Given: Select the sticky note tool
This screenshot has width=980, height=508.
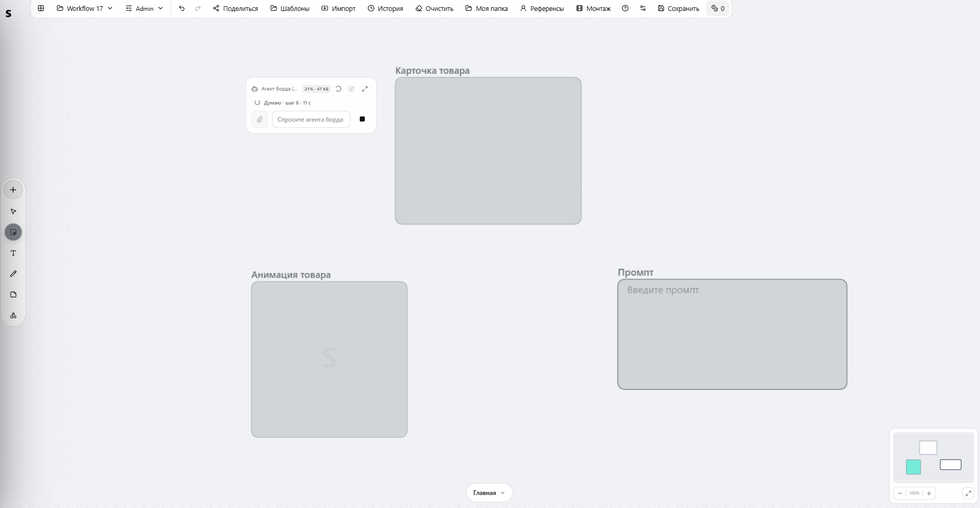Looking at the screenshot, I should point(14,294).
